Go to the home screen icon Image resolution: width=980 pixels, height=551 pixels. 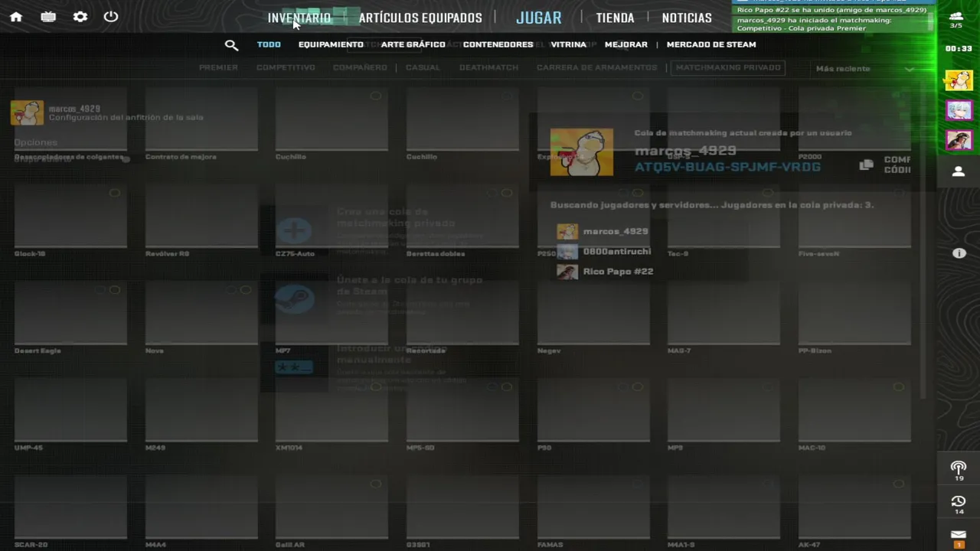(16, 17)
